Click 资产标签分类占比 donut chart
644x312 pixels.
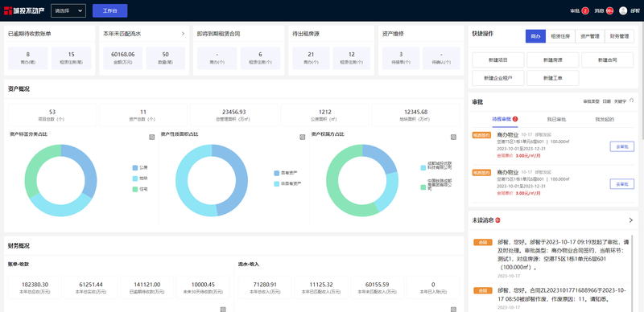coord(61,180)
